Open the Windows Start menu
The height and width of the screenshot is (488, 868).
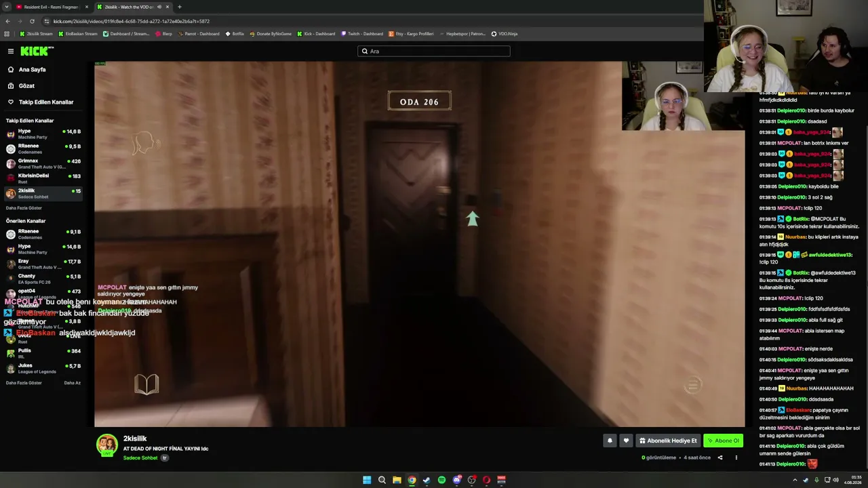coord(367,480)
